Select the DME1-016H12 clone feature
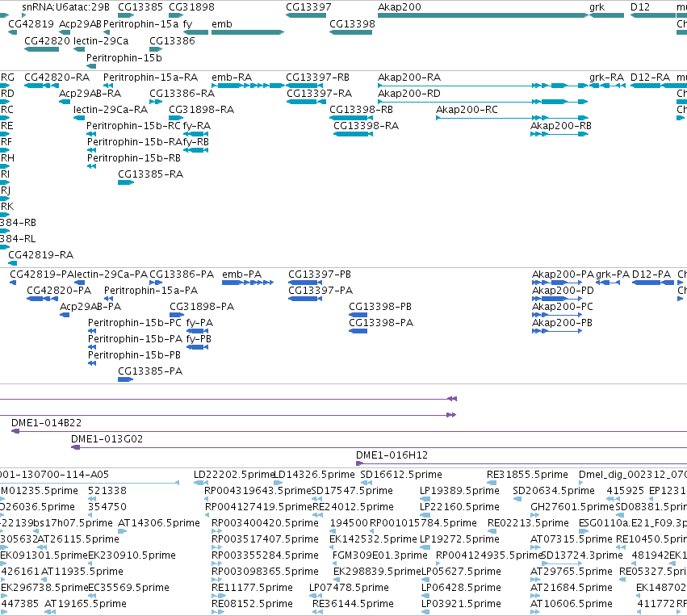Viewport: 687px width, 616px height. pyautogui.click(x=522, y=463)
